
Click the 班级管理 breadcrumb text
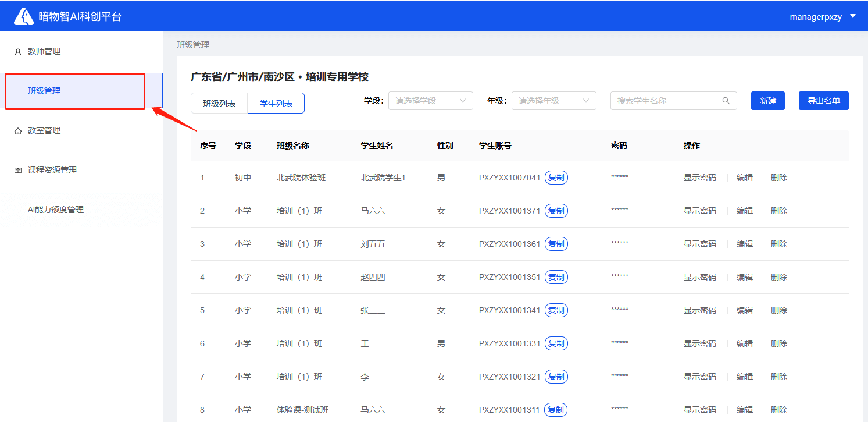point(193,45)
